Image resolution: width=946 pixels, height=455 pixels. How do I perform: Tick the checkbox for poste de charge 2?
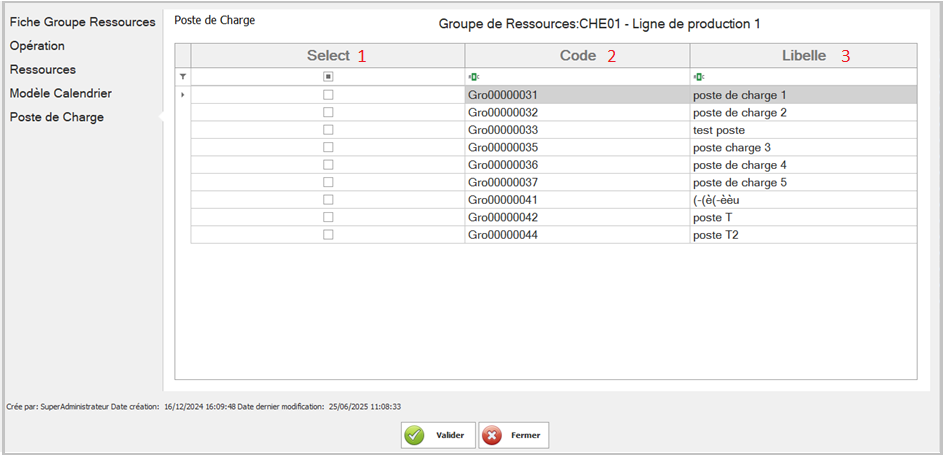[328, 113]
